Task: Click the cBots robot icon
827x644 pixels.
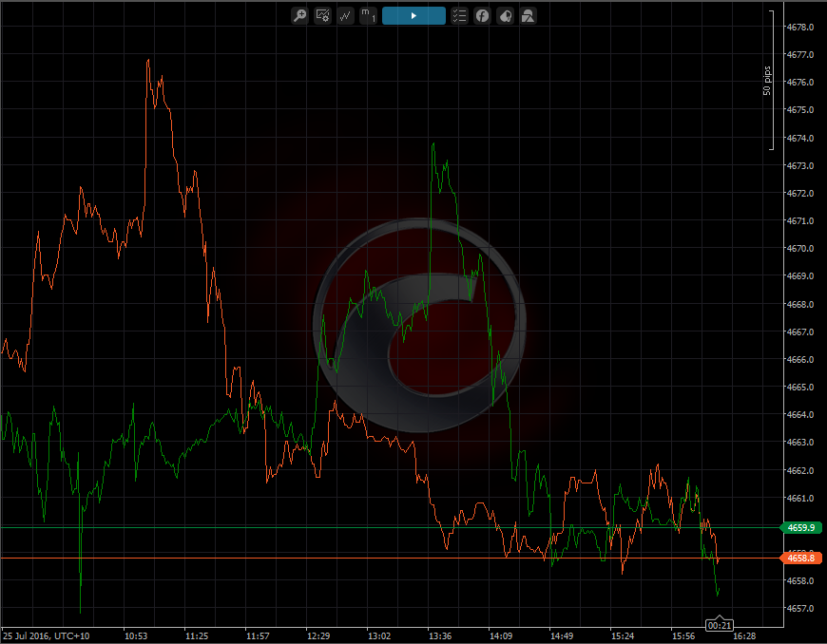Action: tap(506, 16)
